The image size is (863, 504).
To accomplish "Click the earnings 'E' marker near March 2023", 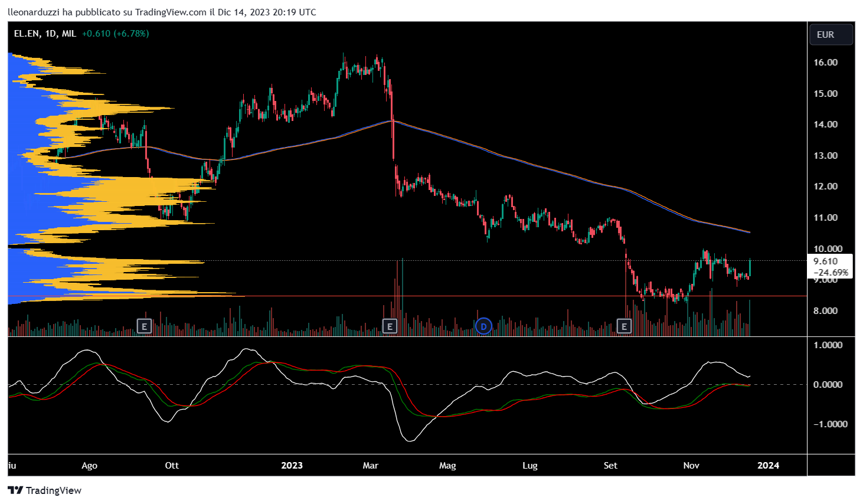I will [389, 325].
